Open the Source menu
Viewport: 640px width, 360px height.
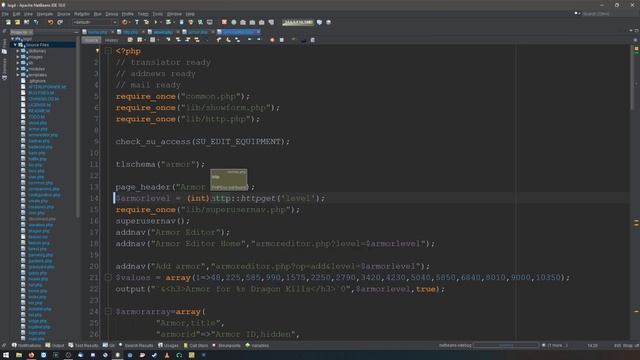point(63,14)
